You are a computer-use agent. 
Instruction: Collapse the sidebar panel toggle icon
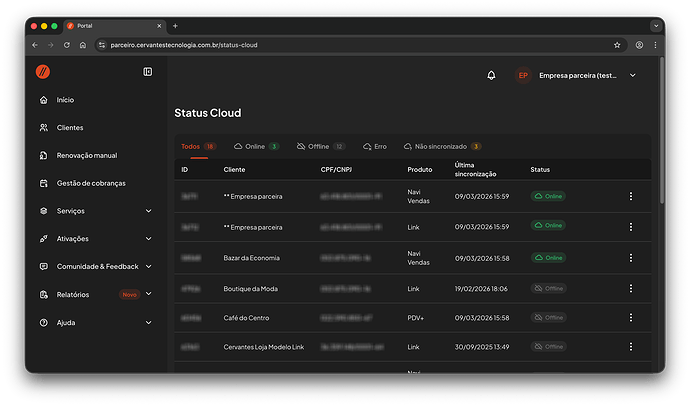pyautogui.click(x=147, y=72)
